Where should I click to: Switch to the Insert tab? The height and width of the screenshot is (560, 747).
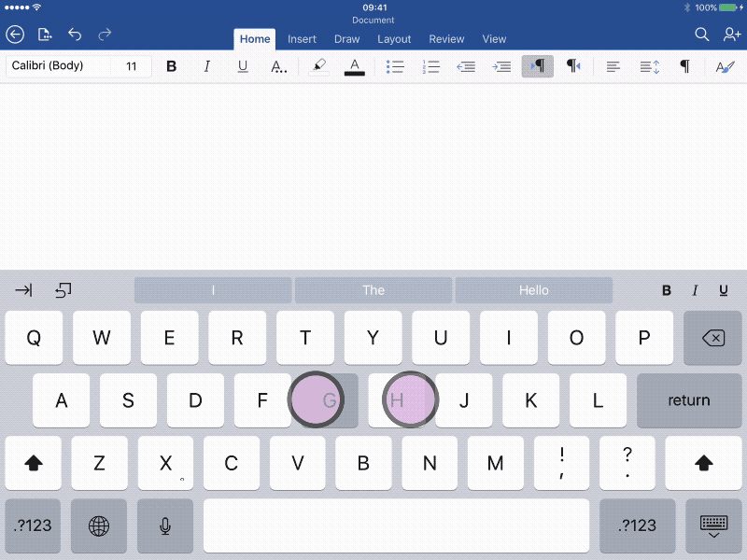pos(302,39)
